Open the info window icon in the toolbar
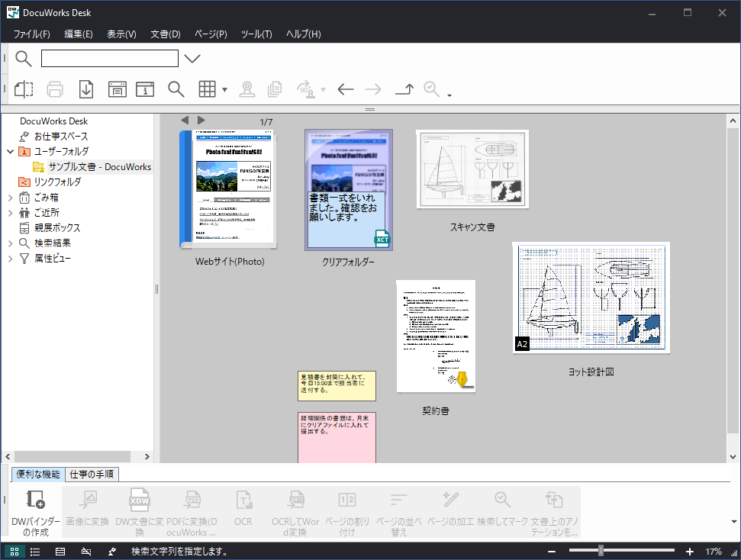741x560 pixels. [146, 89]
